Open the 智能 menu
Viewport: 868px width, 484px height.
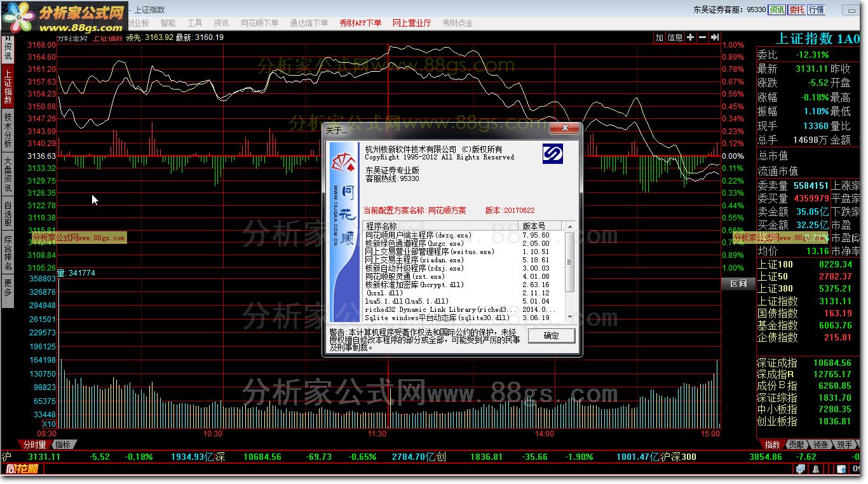click(168, 23)
